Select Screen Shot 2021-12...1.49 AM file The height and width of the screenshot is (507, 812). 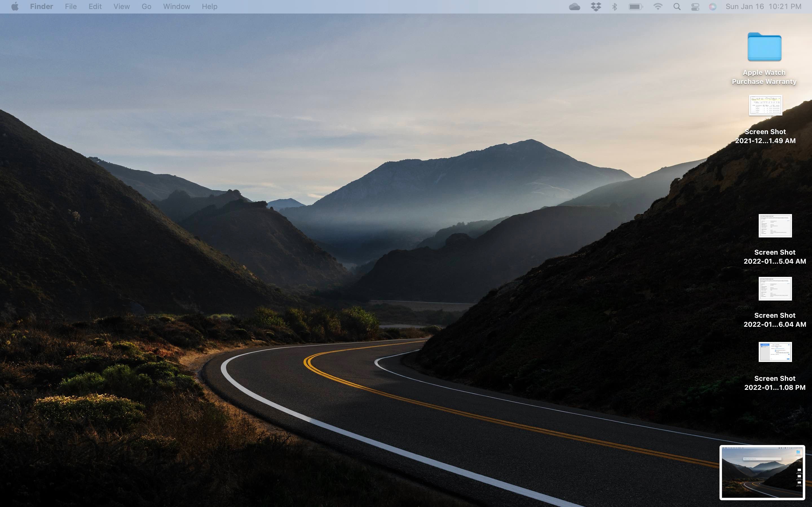coord(765,105)
